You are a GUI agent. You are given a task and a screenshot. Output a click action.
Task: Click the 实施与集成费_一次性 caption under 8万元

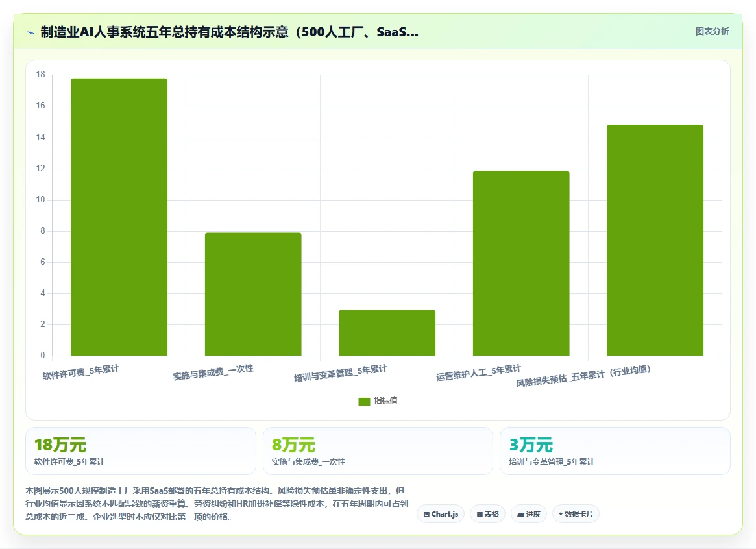[309, 462]
